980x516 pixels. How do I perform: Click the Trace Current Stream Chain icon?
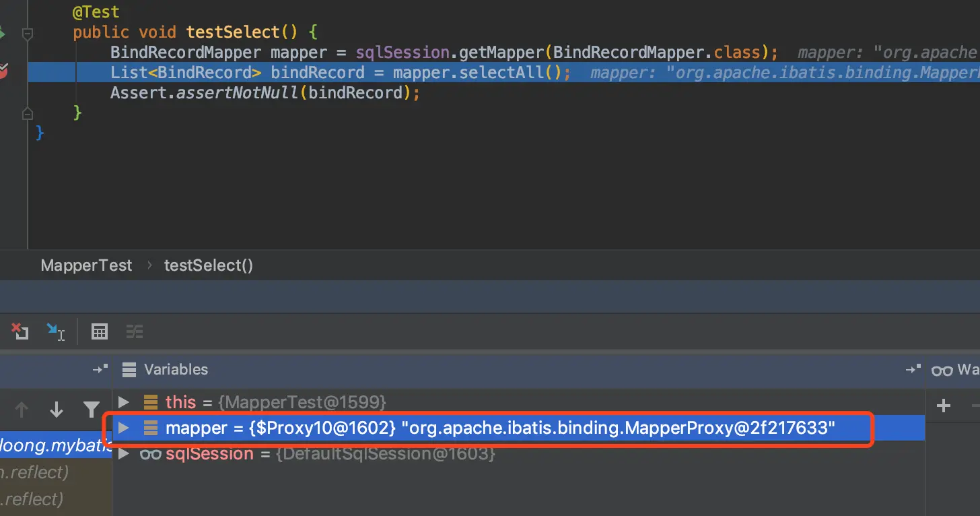(x=135, y=331)
